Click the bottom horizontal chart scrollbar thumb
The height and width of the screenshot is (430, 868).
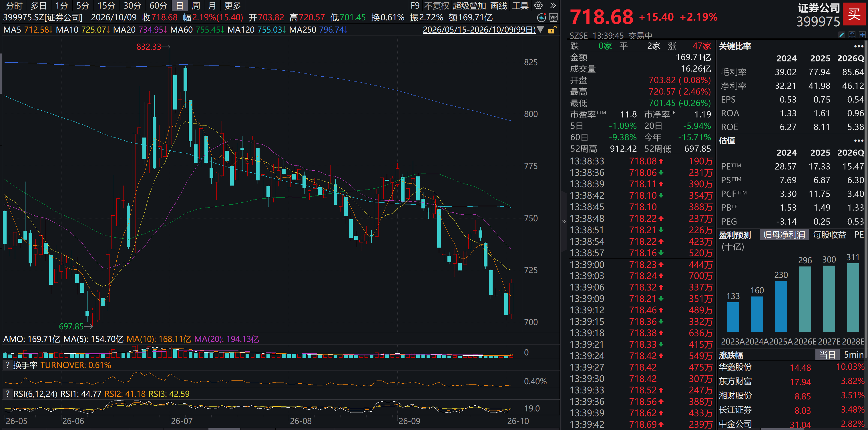click(x=224, y=429)
